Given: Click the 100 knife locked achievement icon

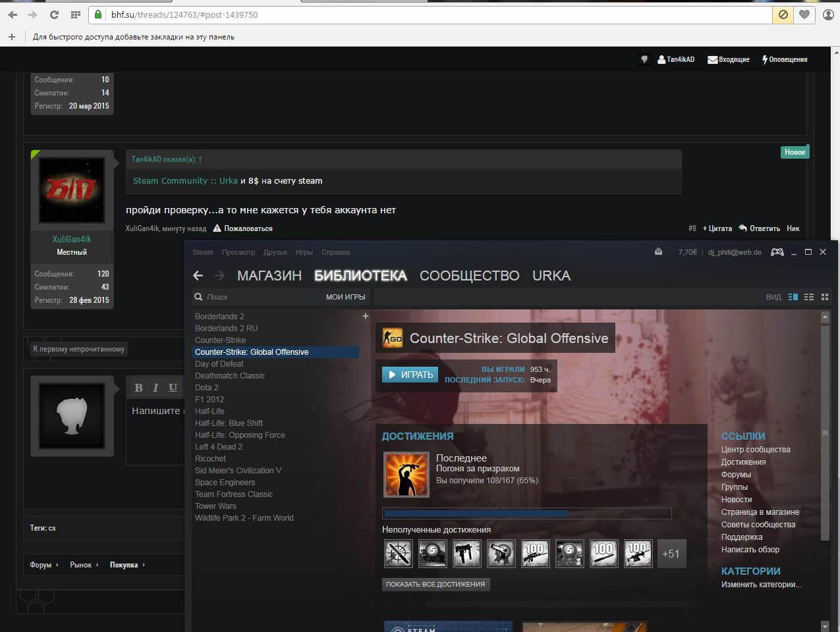Looking at the screenshot, I should tap(603, 554).
